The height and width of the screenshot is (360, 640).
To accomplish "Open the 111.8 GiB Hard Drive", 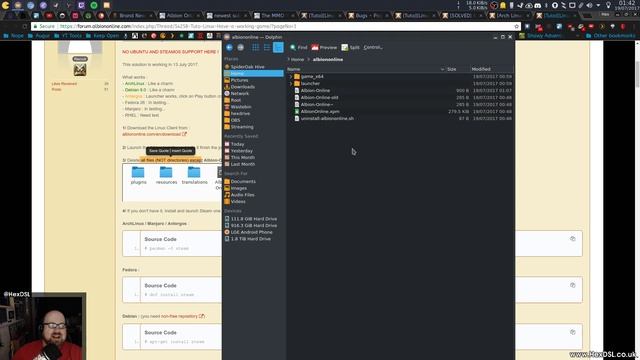I will click(253, 219).
